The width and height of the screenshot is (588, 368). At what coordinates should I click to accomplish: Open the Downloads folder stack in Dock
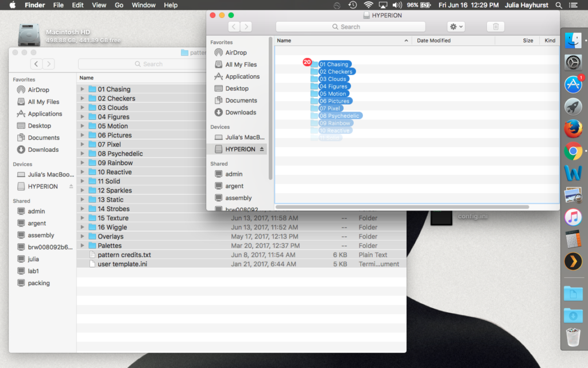[x=573, y=316]
